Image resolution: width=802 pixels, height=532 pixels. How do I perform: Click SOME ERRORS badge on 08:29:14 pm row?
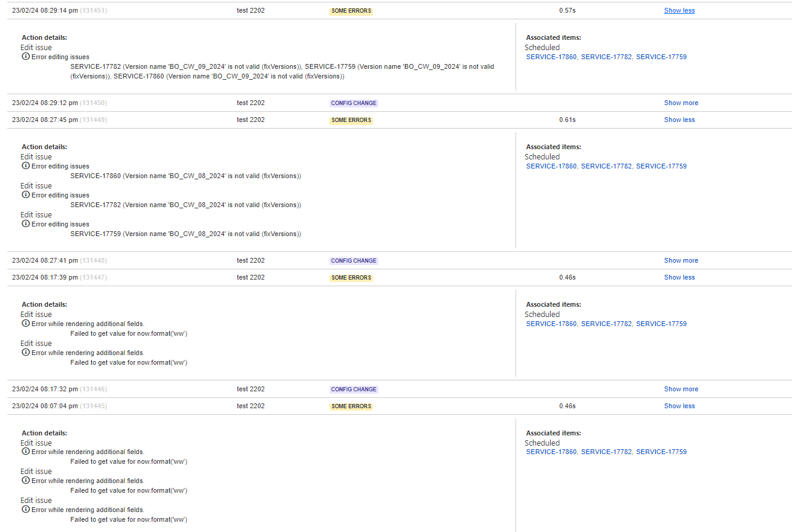(351, 11)
